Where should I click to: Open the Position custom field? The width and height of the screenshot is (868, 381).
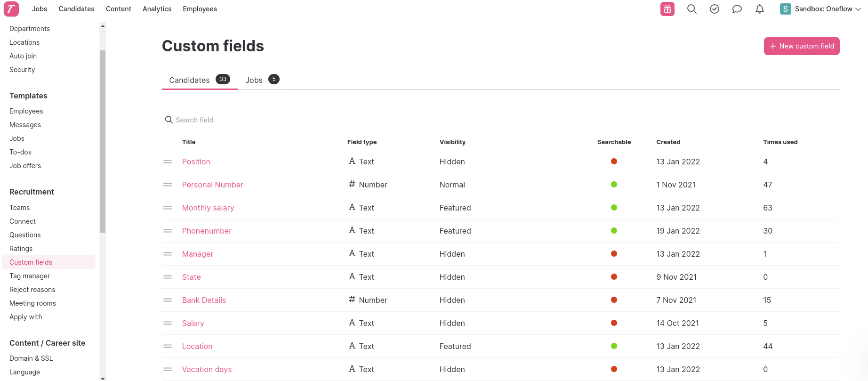196,162
